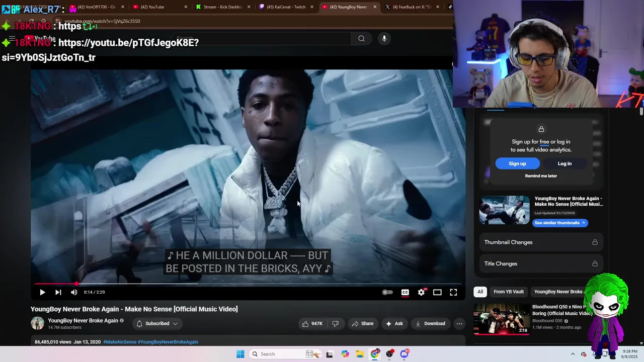
Task: Mute the video volume
Action: click(x=74, y=292)
